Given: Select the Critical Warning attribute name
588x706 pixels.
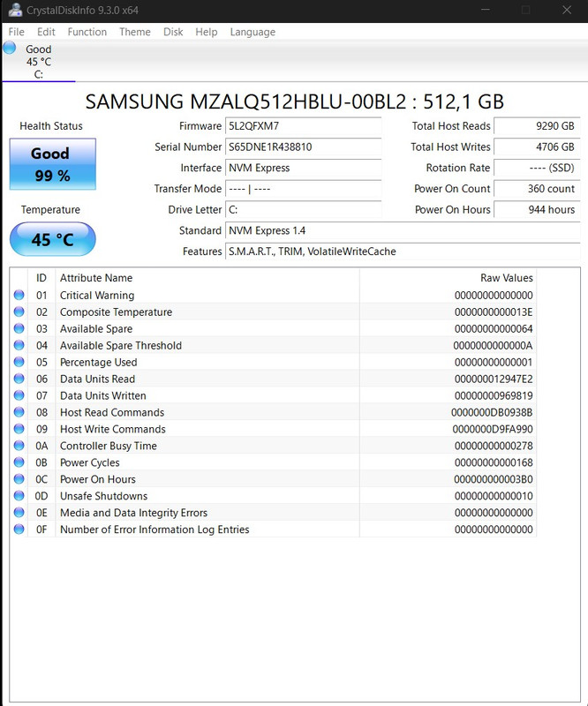Looking at the screenshot, I should coord(97,296).
